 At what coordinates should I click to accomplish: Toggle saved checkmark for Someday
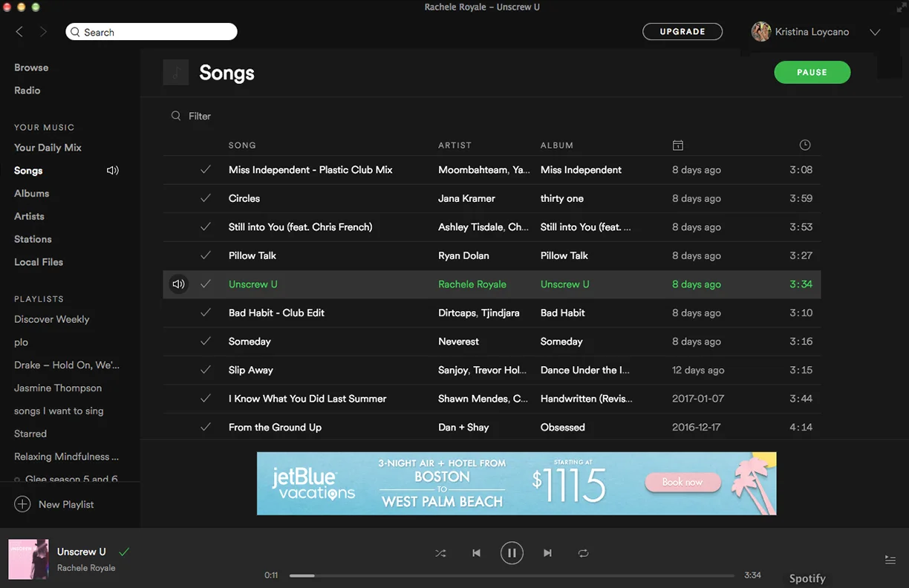[x=206, y=342]
